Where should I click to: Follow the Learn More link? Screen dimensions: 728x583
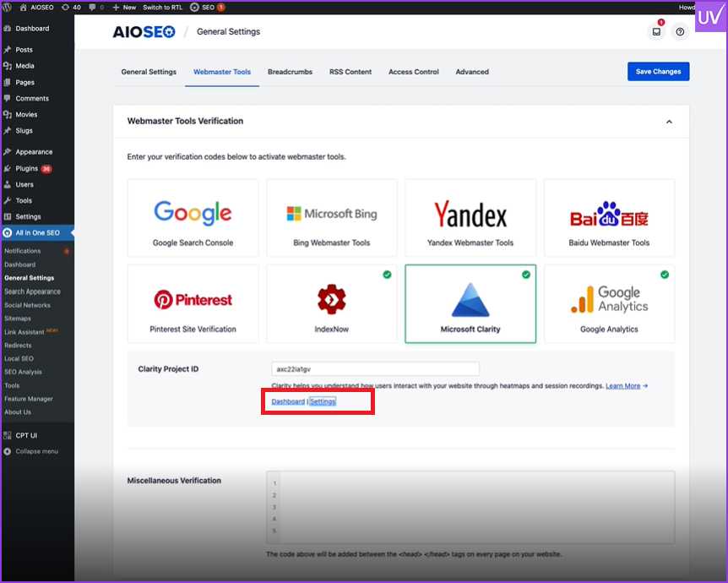click(622, 386)
